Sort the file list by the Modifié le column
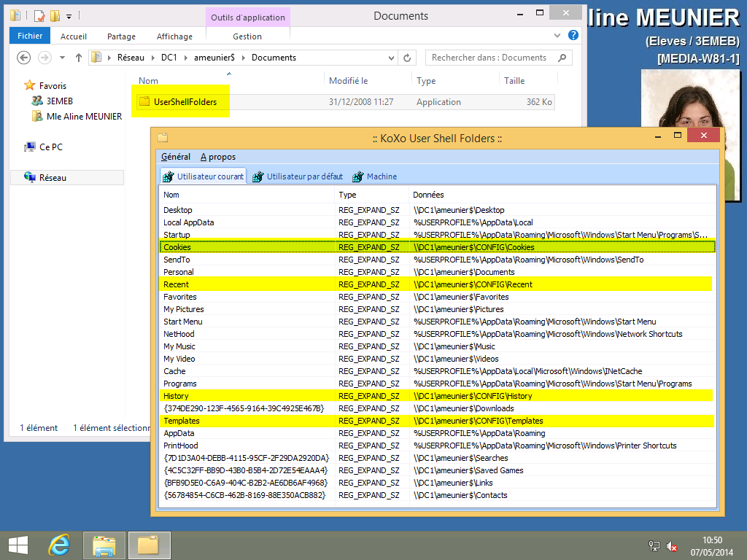 tap(349, 81)
